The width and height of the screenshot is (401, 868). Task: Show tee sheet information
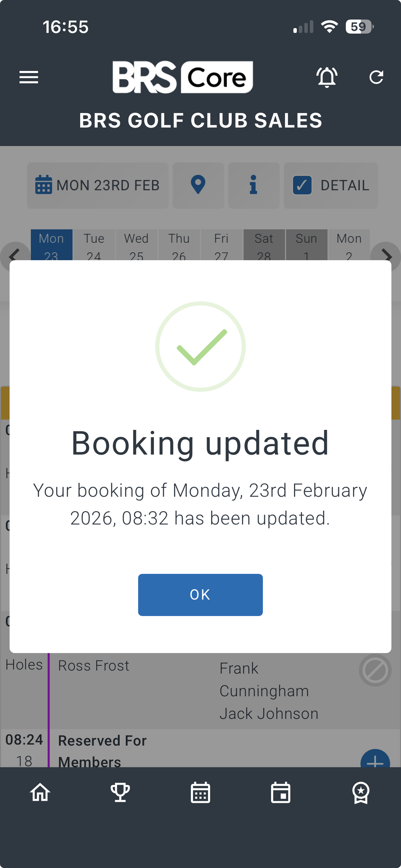[x=254, y=185]
